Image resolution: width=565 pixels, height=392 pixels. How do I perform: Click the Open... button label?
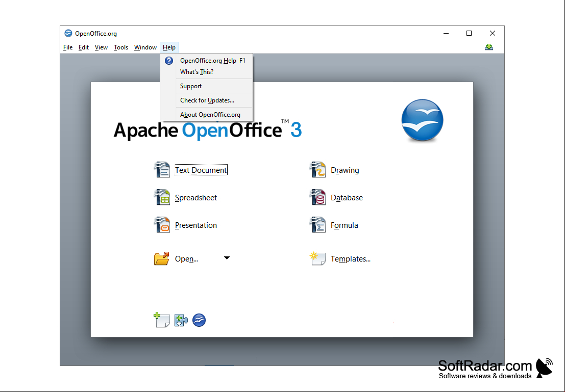coord(186,259)
